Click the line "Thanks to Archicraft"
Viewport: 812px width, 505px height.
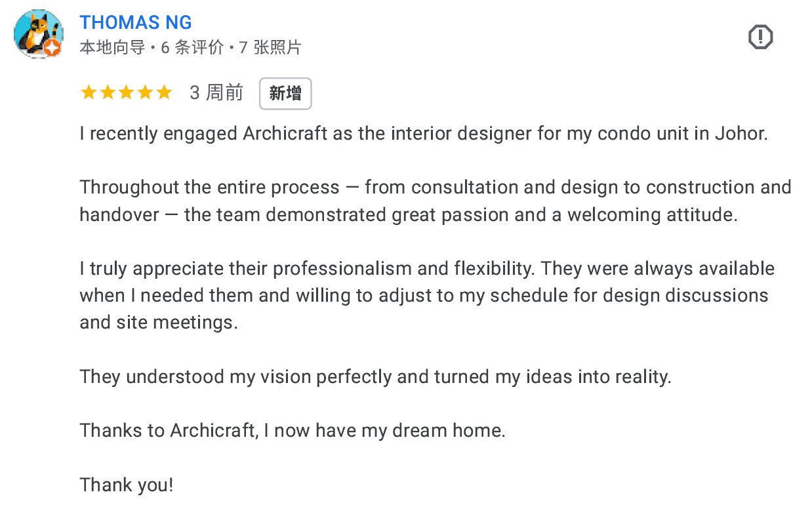pyautogui.click(x=293, y=430)
